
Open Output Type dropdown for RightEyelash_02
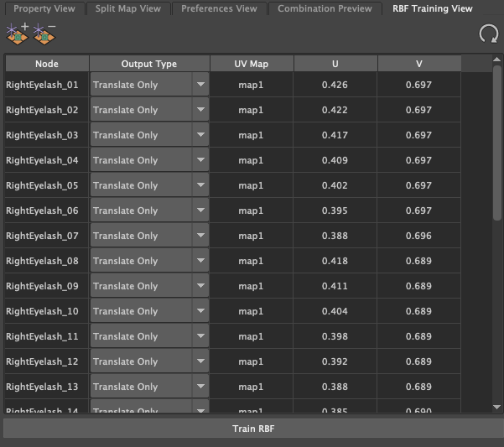149,110
